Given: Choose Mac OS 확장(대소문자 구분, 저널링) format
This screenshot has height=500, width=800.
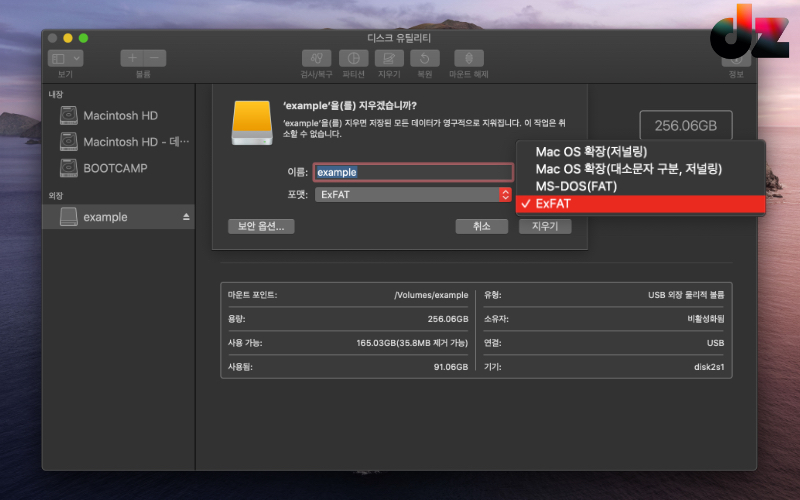Looking at the screenshot, I should pos(640,169).
